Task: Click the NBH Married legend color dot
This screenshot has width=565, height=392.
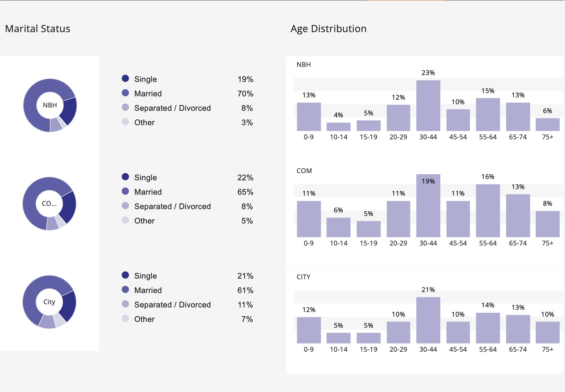Action: pos(125,93)
